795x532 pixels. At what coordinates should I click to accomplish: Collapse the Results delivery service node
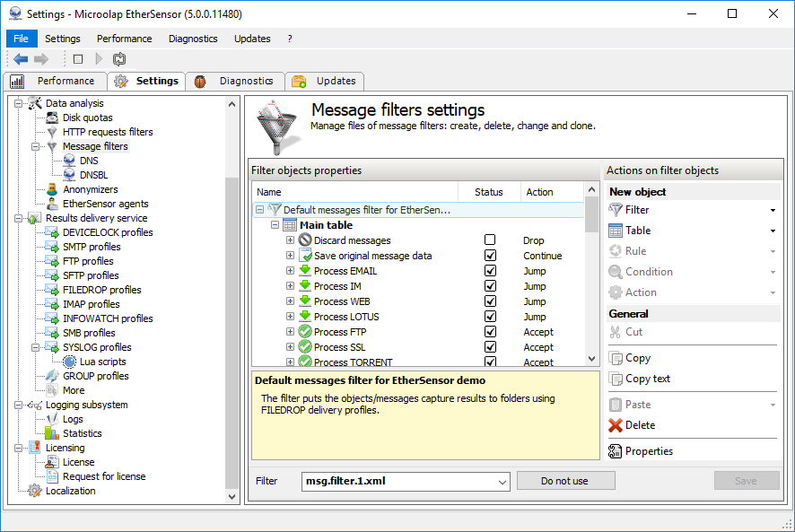[18, 219]
